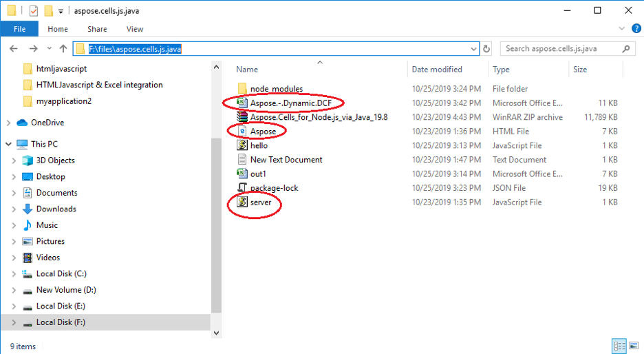Image resolution: width=644 pixels, height=354 pixels.
Task: Go up one folder level
Action: click(63, 48)
